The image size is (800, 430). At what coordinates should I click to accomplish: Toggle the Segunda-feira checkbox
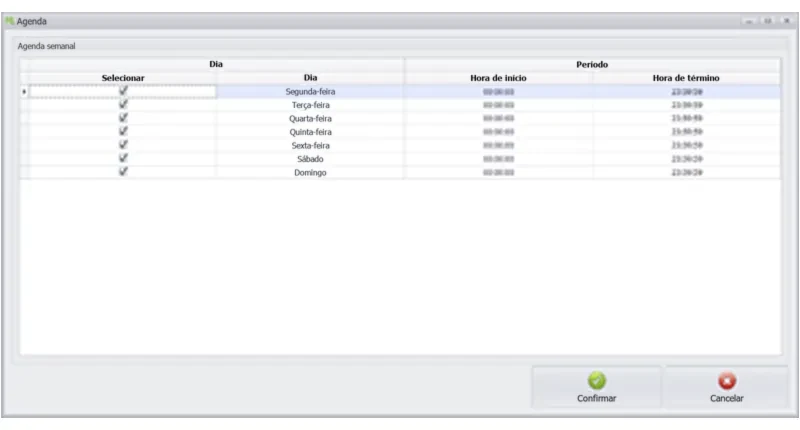[123, 91]
